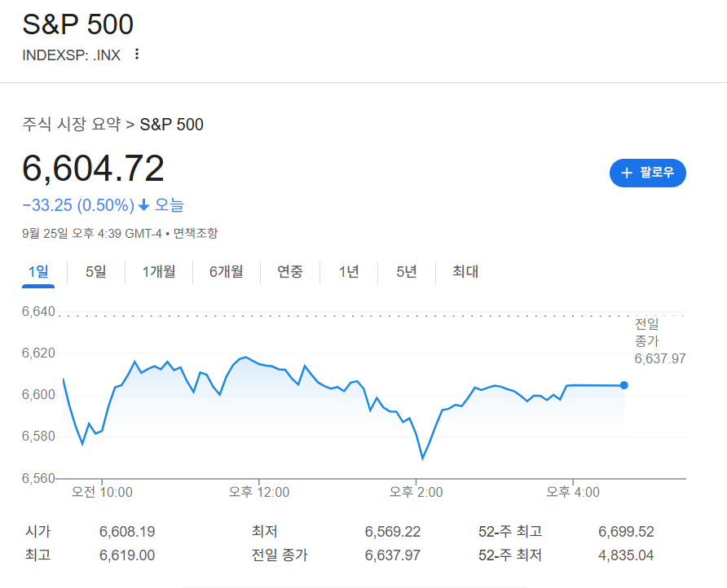
Task: Open the 최대 maximum range view
Action: point(464,271)
